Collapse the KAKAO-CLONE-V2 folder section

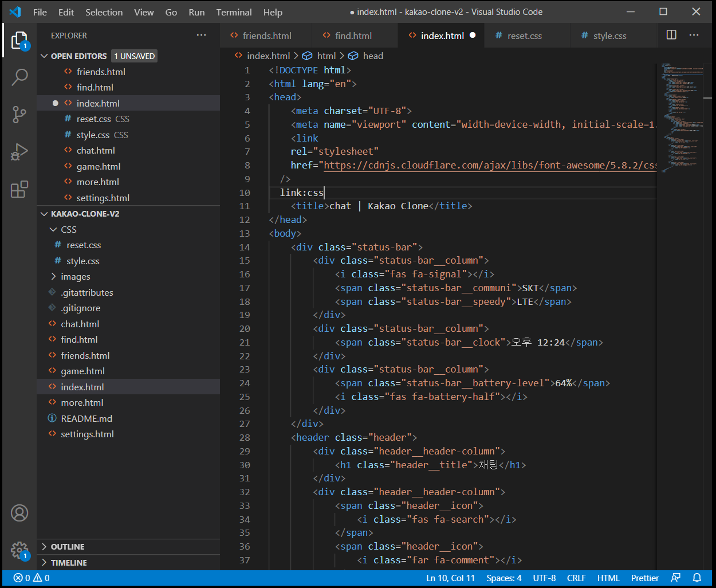[x=45, y=214]
